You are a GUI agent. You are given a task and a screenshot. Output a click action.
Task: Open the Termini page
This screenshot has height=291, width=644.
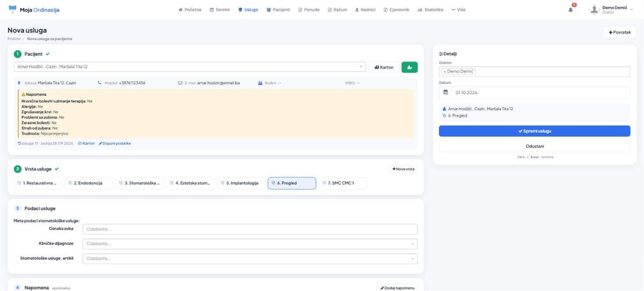(x=219, y=10)
